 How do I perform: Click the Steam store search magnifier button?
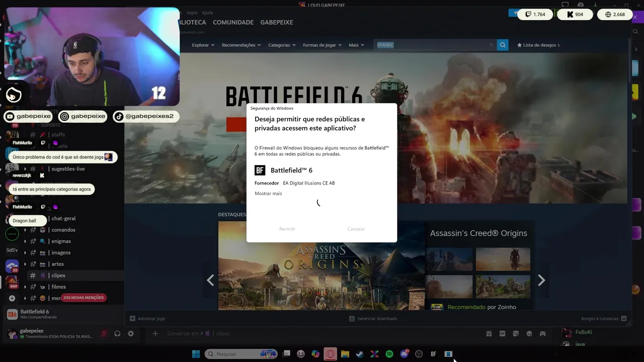tap(503, 45)
